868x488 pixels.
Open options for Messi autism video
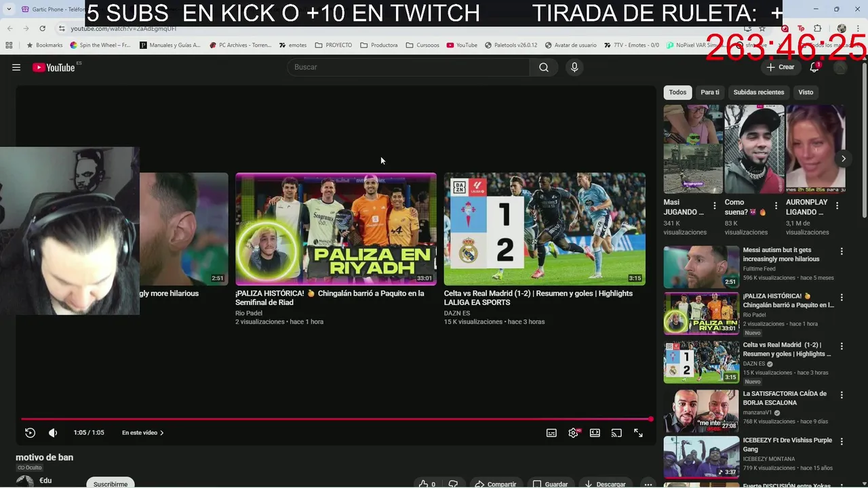point(842,251)
